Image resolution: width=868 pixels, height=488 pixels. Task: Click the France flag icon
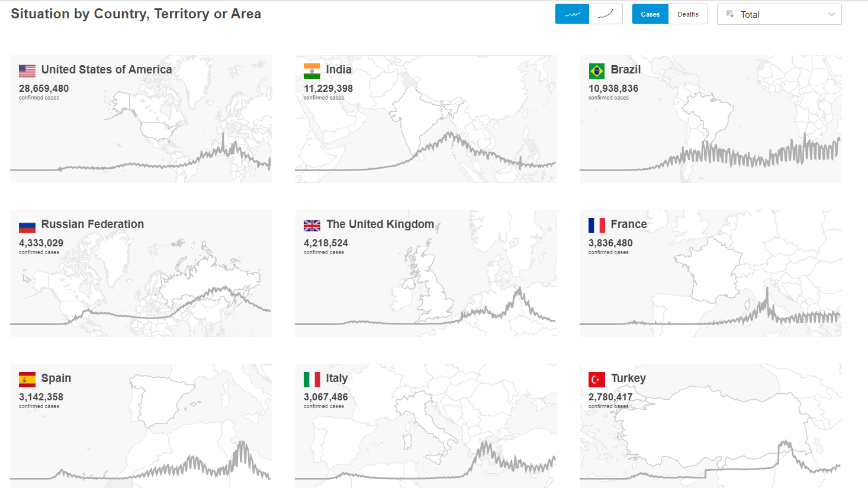[597, 225]
